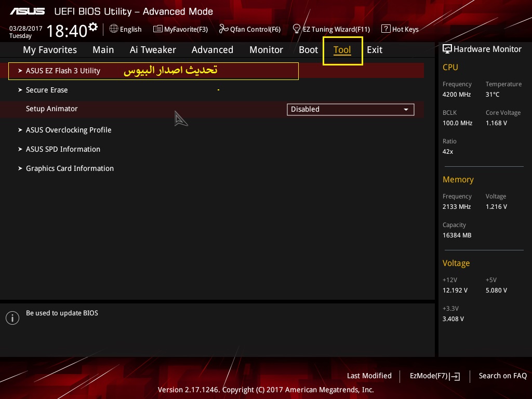Open the Ai Tweaker tab
The height and width of the screenshot is (399, 532).
click(x=153, y=50)
